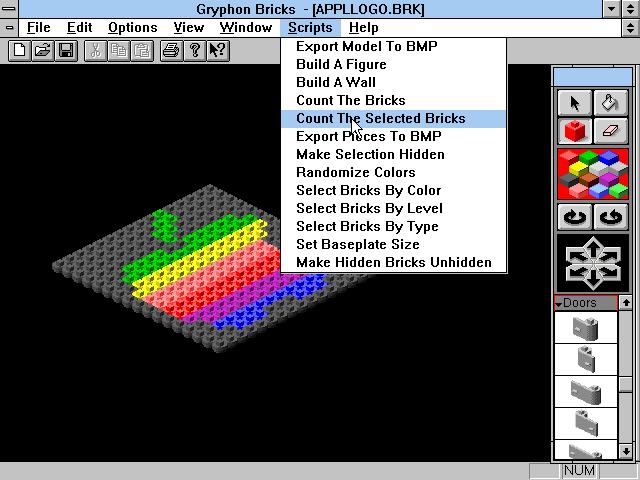Pick the brown cube in the color palette
This screenshot has height=480, width=640.
(588, 180)
